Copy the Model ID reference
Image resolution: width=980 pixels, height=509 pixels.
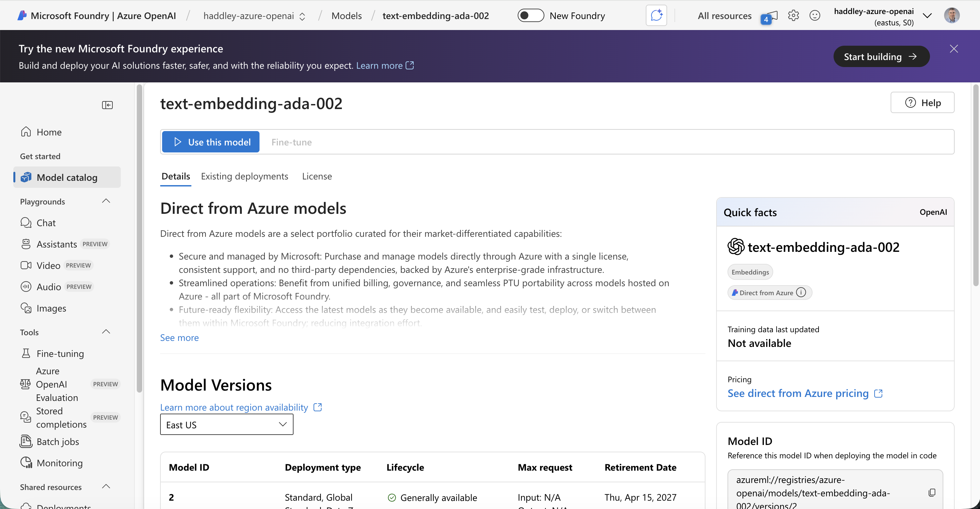click(932, 493)
